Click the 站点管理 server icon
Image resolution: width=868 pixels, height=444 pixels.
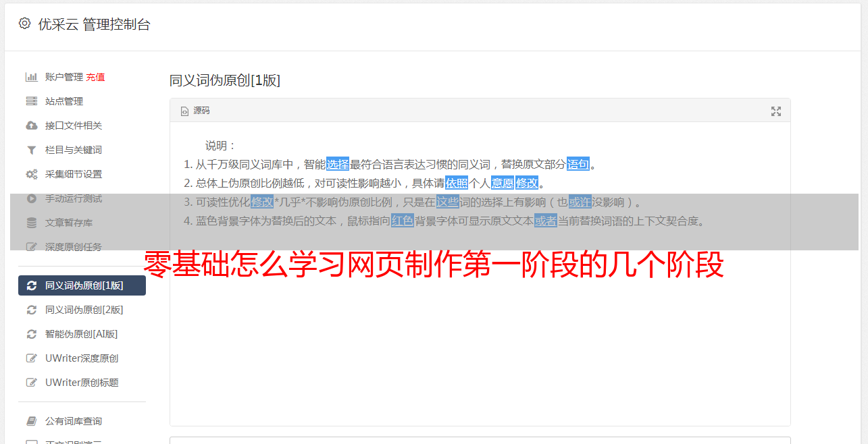click(31, 101)
